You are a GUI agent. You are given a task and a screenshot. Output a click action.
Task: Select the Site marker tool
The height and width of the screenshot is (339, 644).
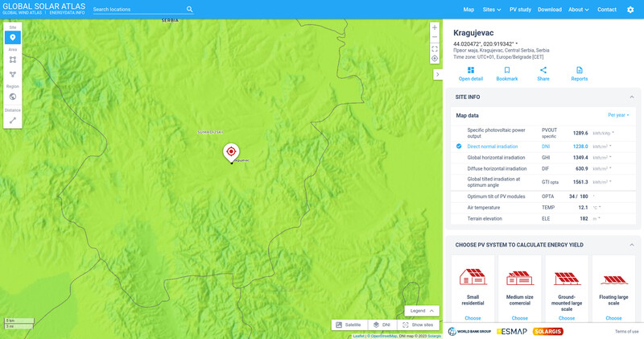click(13, 38)
